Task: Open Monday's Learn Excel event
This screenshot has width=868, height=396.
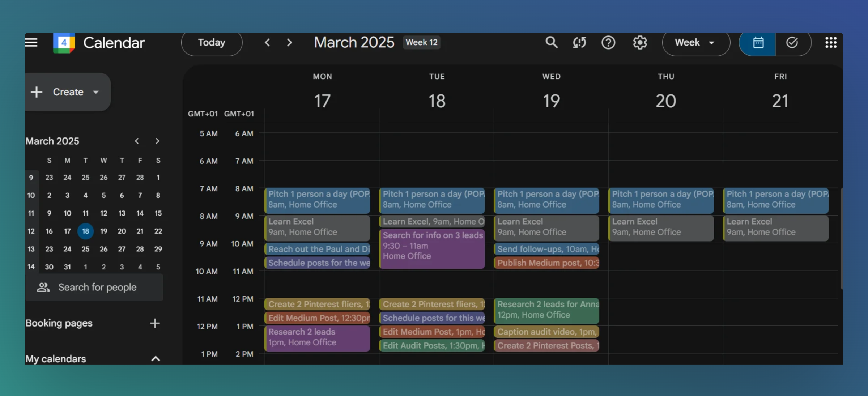Action: coord(317,228)
